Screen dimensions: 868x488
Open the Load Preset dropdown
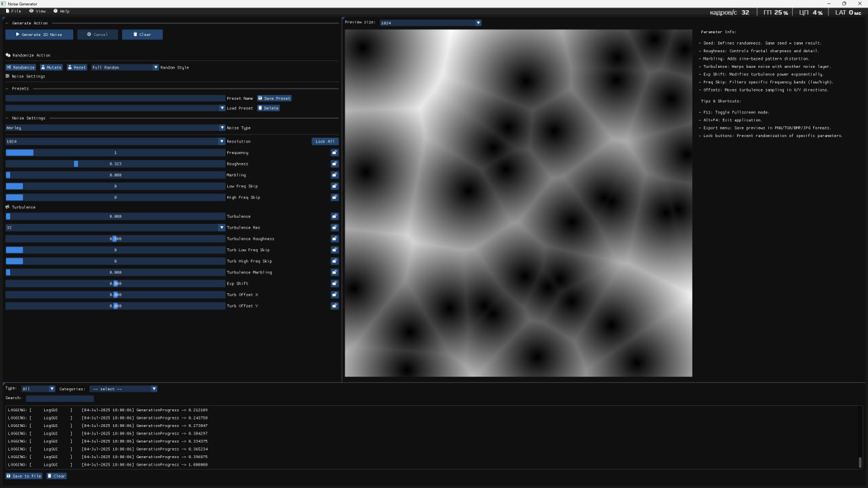point(115,108)
